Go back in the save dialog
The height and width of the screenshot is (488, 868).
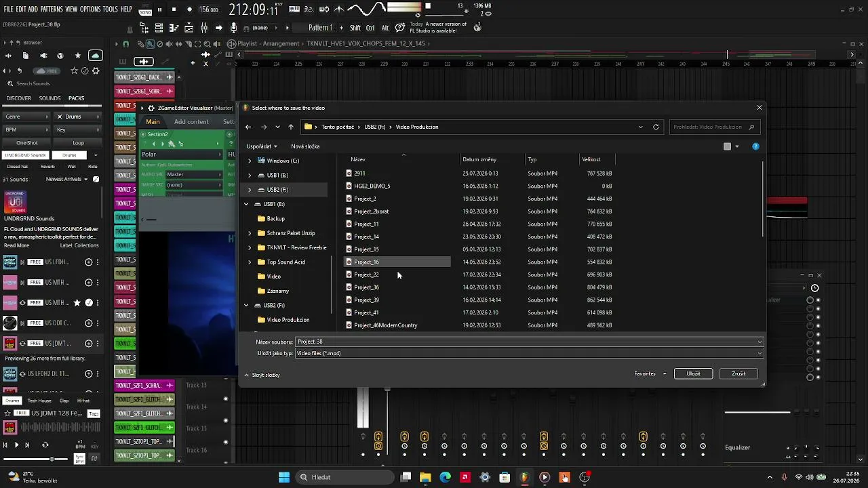click(x=248, y=127)
